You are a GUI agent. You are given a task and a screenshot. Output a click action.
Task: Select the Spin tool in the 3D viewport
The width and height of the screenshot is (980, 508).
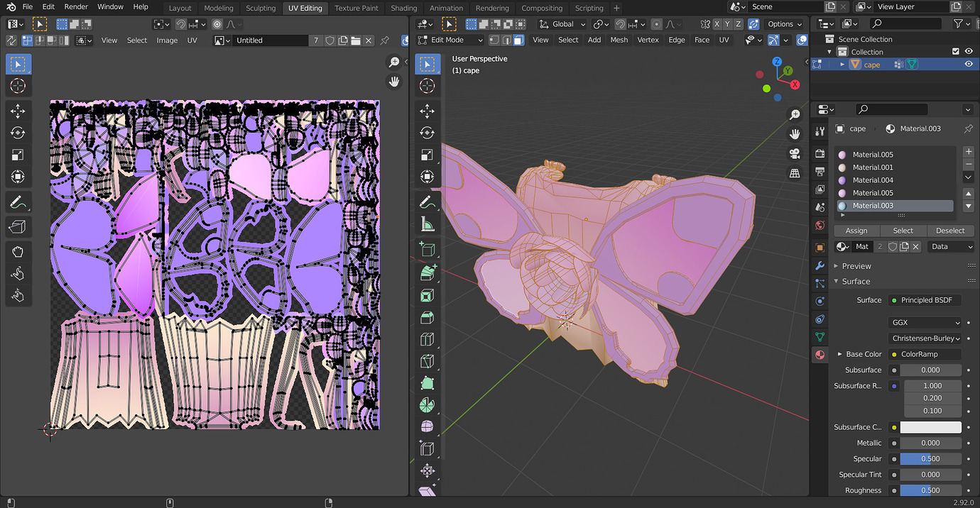click(427, 405)
